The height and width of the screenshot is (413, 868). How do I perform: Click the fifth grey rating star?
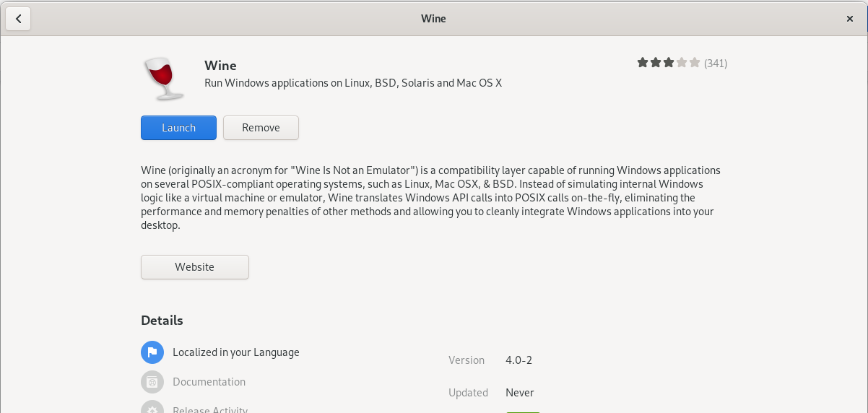pyautogui.click(x=695, y=63)
